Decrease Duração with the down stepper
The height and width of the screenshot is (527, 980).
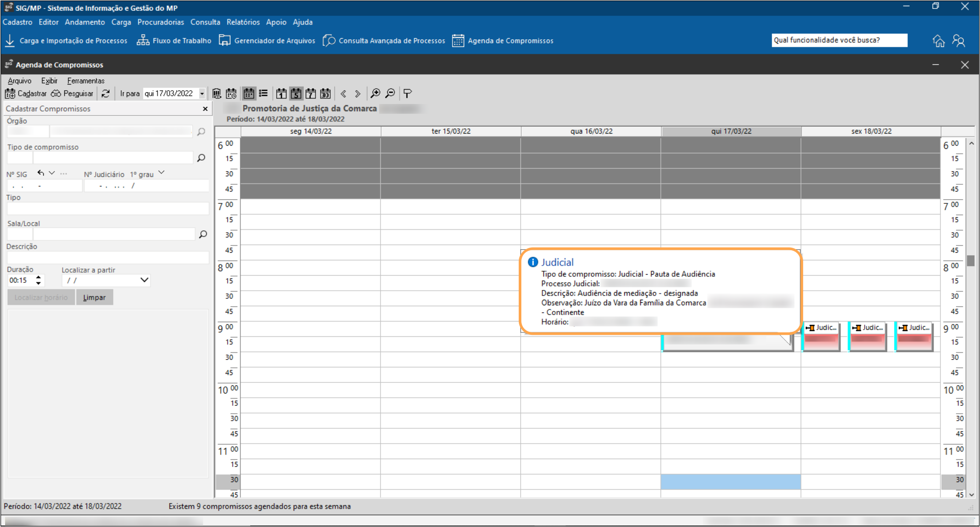39,283
